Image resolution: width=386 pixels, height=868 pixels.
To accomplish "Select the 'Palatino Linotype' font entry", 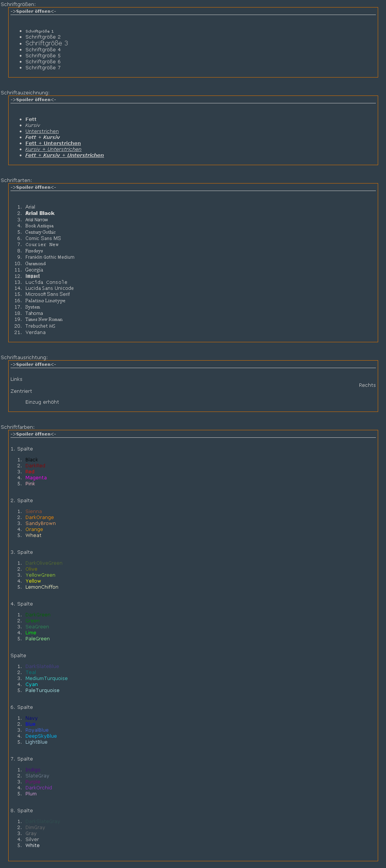I will tap(45, 301).
